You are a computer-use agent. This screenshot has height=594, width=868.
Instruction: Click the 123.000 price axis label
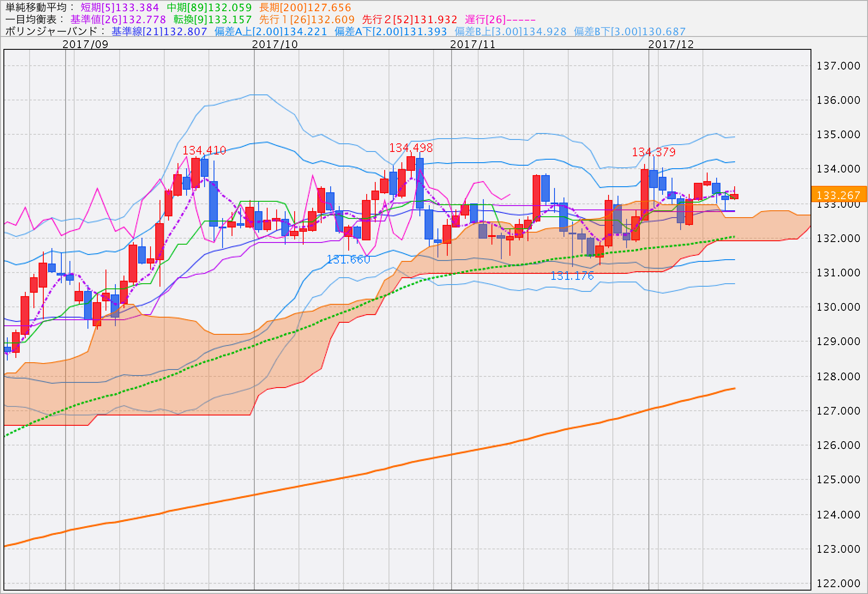point(838,549)
